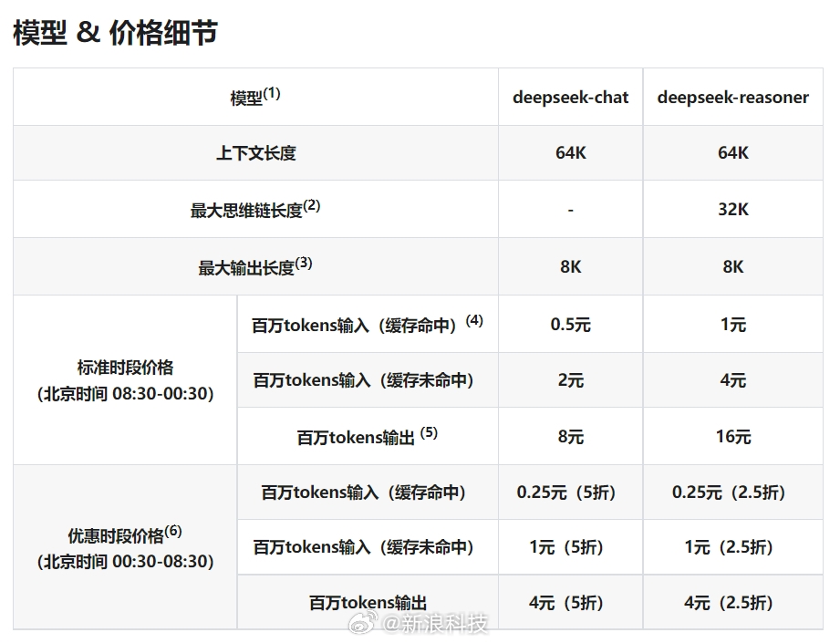Click the deepseek-reasoner column header
This screenshot has height=643, width=840.
coord(731,97)
